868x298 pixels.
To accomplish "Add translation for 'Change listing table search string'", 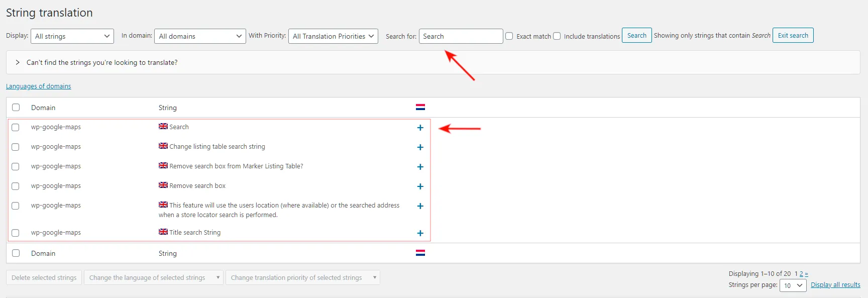I will point(420,147).
